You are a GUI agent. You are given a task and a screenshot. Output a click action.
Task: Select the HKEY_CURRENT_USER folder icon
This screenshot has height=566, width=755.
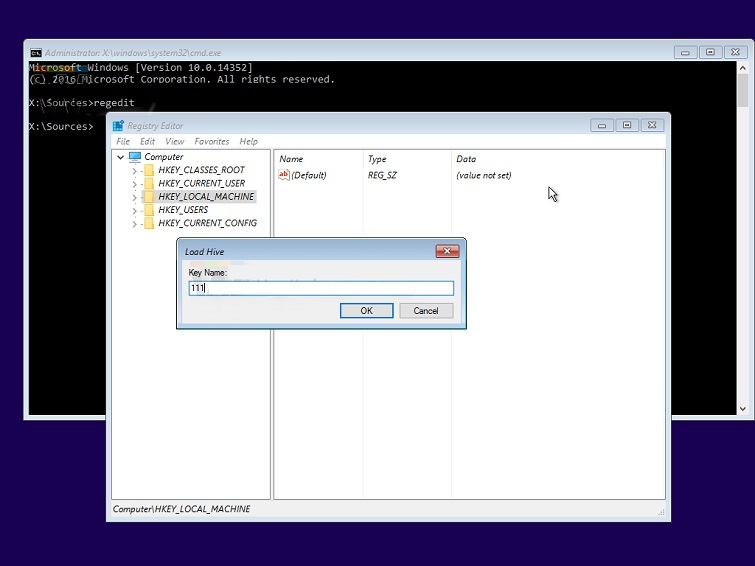coord(149,184)
